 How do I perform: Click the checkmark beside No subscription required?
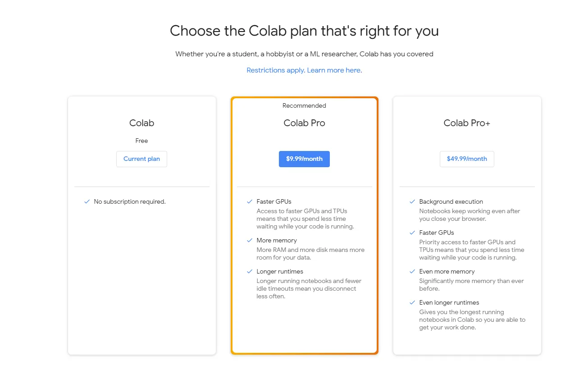[87, 202]
